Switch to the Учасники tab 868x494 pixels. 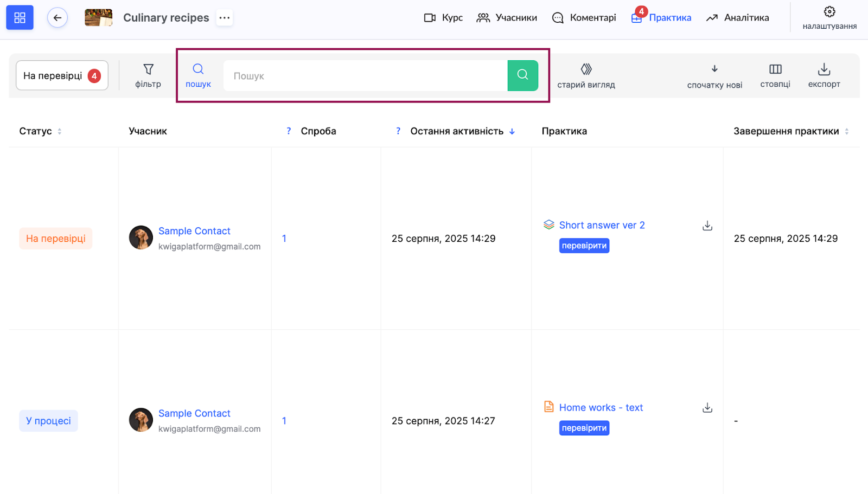pyautogui.click(x=507, y=18)
